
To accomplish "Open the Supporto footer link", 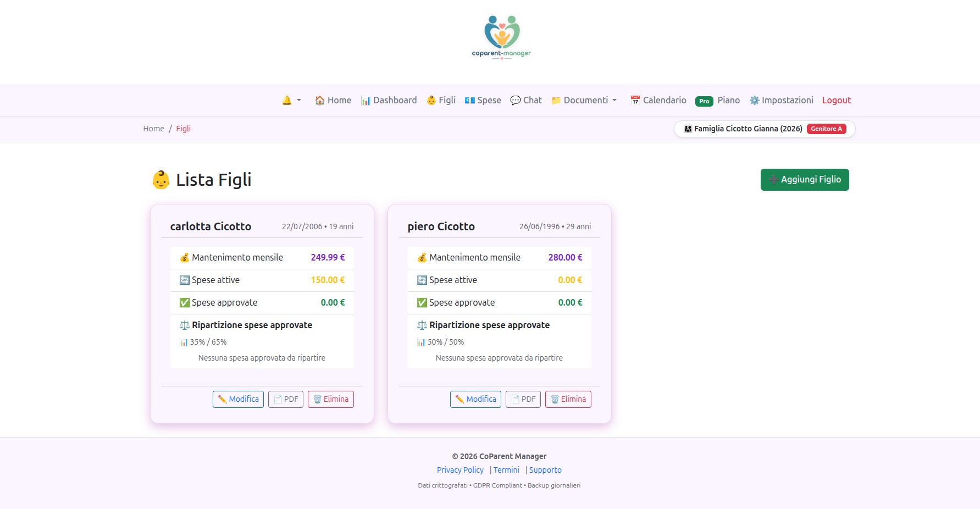I will click(x=545, y=470).
